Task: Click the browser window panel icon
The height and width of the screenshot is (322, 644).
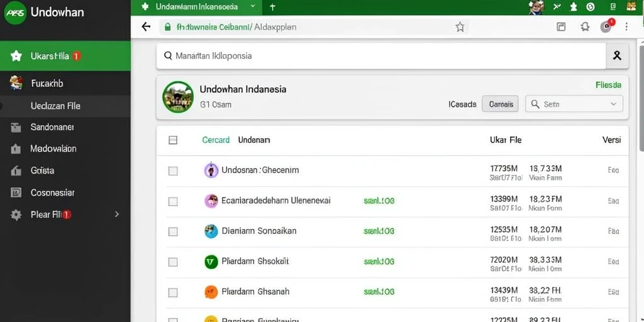Action: pos(561,27)
